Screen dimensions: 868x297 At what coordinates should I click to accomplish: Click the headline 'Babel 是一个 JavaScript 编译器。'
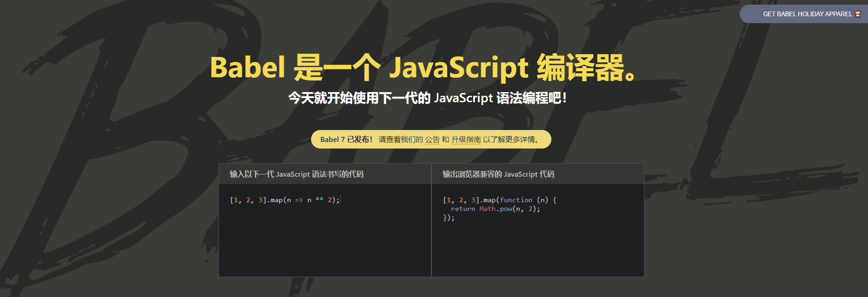coord(423,68)
